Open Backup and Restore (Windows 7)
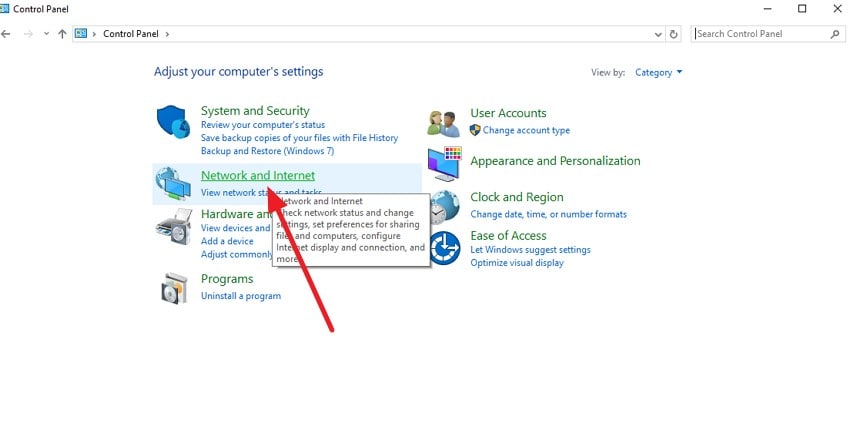 (267, 151)
